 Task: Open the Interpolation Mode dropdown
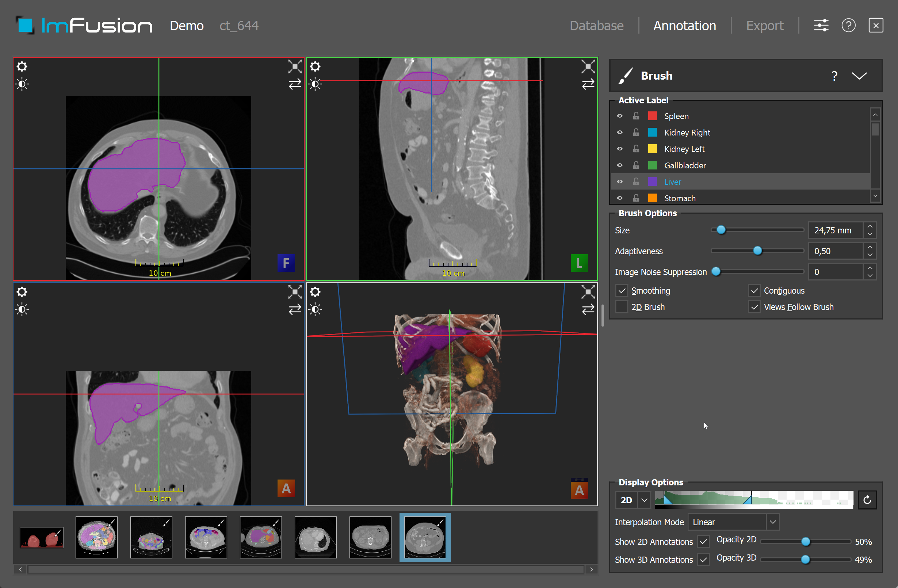(x=734, y=522)
